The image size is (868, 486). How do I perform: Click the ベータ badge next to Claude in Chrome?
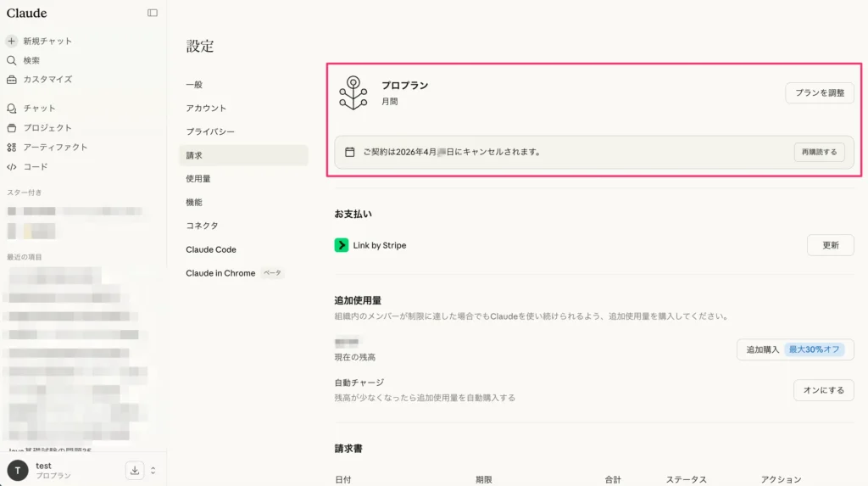pyautogui.click(x=272, y=272)
